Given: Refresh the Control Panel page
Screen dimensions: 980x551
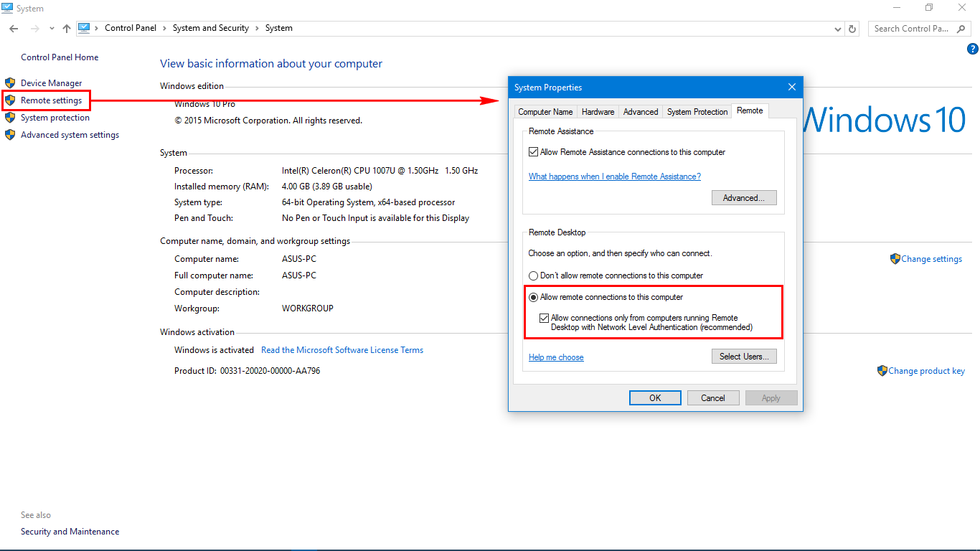Looking at the screenshot, I should (852, 29).
